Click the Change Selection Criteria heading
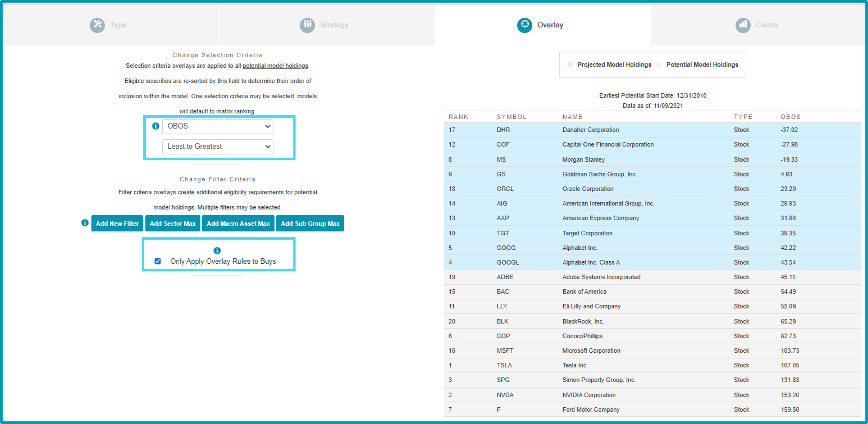 (x=217, y=55)
